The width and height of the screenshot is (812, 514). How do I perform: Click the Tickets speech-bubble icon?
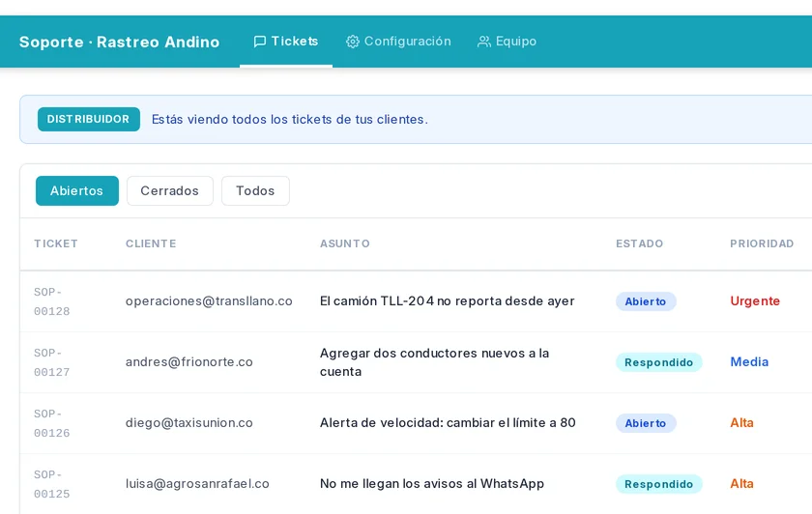(x=260, y=42)
